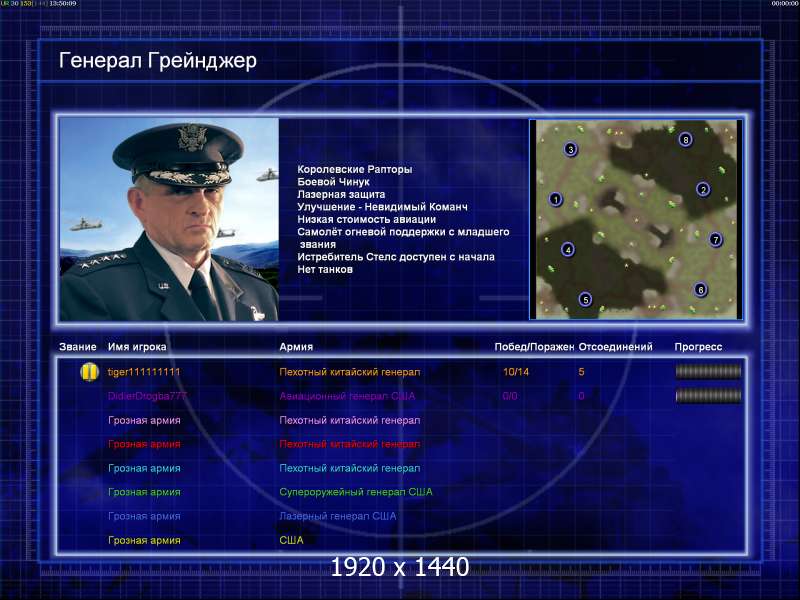Screen dimensions: 800x600
Task: Click the Звание column header
Action: point(78,347)
